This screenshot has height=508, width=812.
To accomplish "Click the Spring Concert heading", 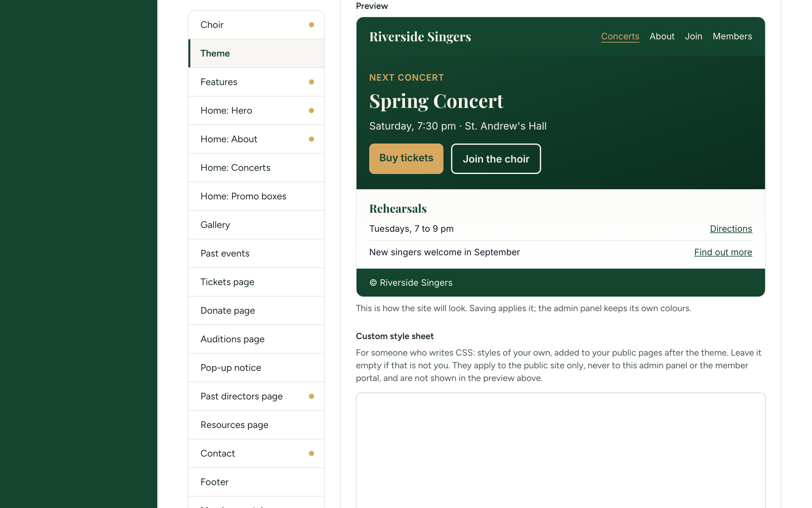I will click(x=436, y=101).
